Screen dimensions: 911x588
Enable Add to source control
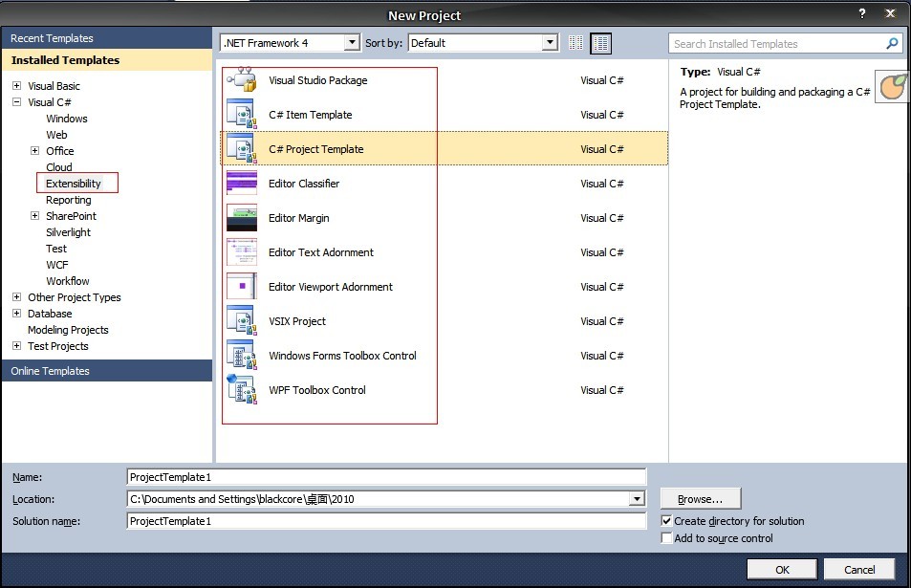pyautogui.click(x=666, y=538)
